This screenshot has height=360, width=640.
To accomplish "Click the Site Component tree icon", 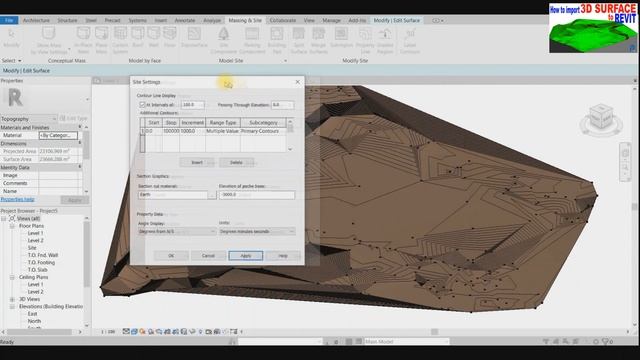I will pyautogui.click(x=223, y=33).
